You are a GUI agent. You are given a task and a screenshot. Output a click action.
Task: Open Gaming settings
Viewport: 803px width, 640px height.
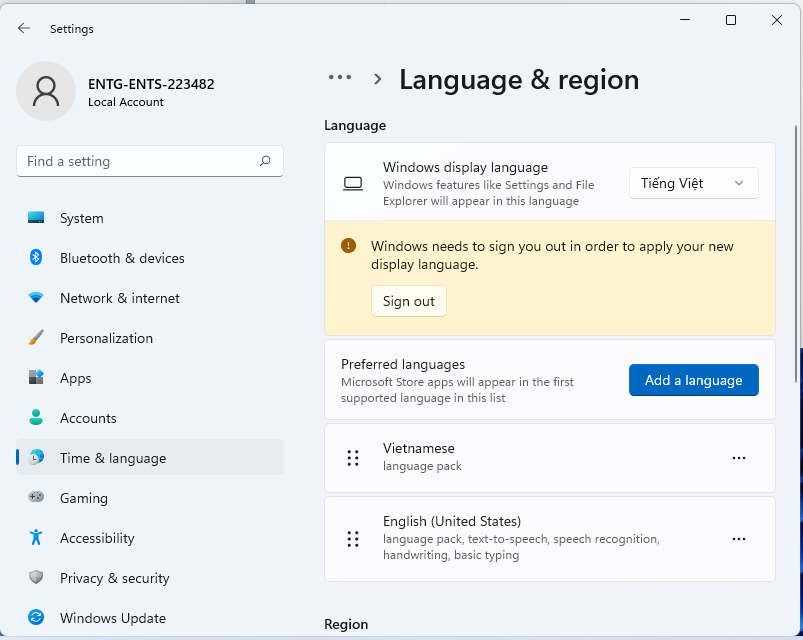[150, 498]
